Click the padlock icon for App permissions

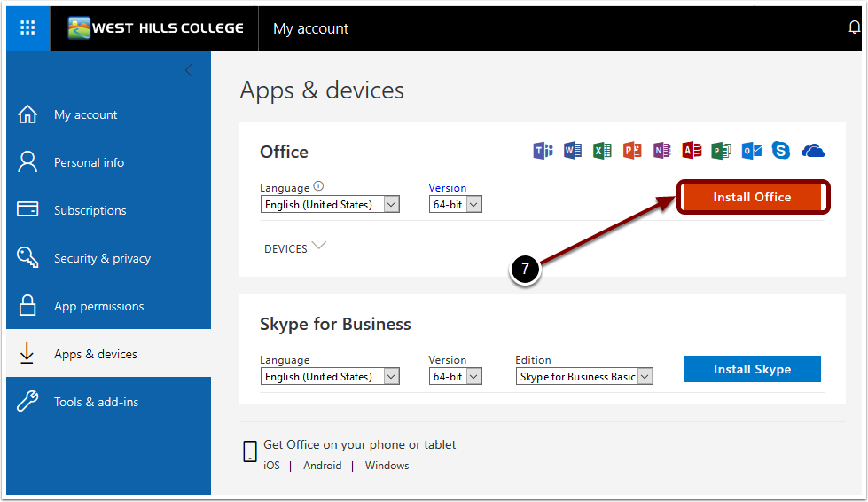[x=27, y=305]
